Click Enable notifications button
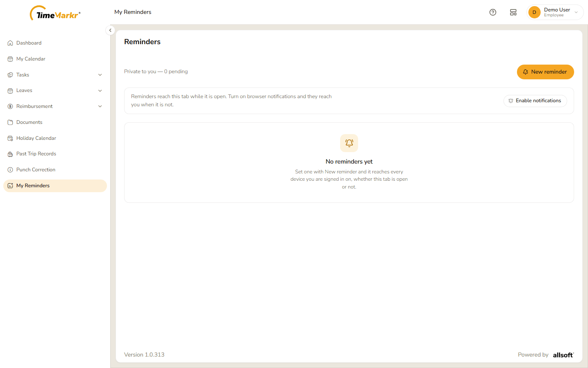Viewport: 588px width, 368px height. pos(535,101)
